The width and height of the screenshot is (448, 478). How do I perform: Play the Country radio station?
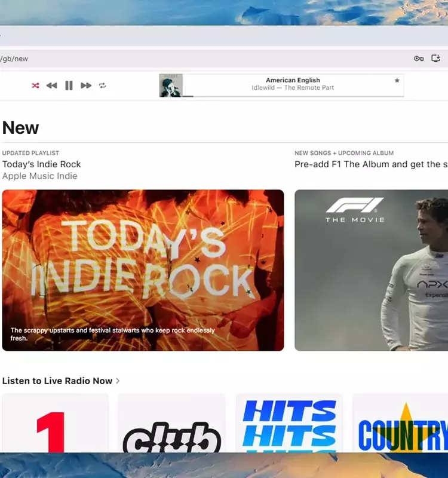(x=400, y=423)
